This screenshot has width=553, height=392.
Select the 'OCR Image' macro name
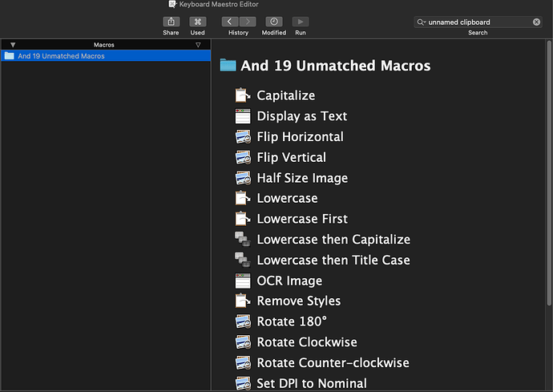tap(289, 281)
